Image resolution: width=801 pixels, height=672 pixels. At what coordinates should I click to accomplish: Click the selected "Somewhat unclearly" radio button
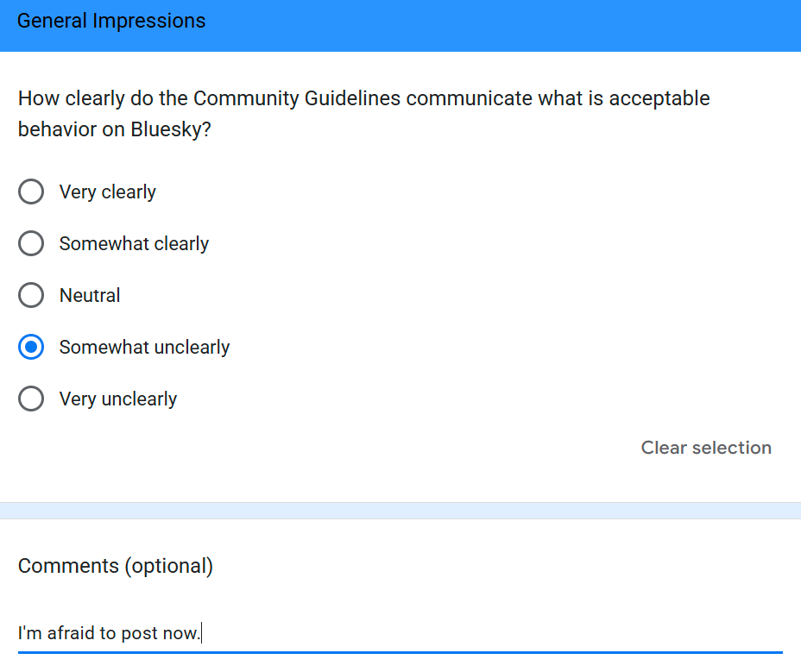31,347
